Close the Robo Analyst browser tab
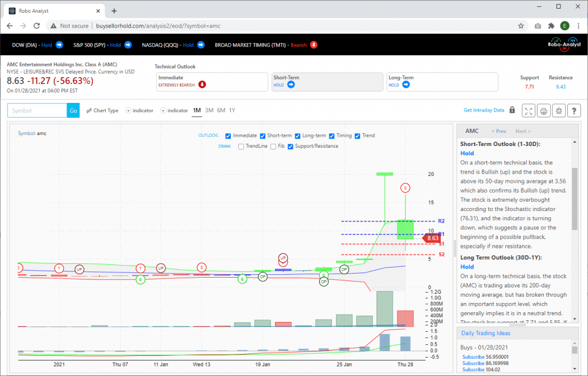Screen dimensions: 588x376 point(98,11)
